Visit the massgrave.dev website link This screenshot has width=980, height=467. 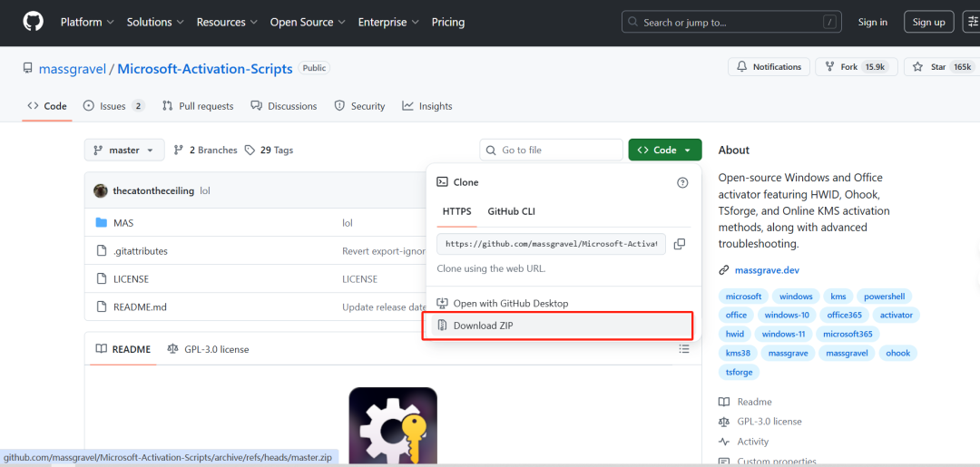pos(767,270)
